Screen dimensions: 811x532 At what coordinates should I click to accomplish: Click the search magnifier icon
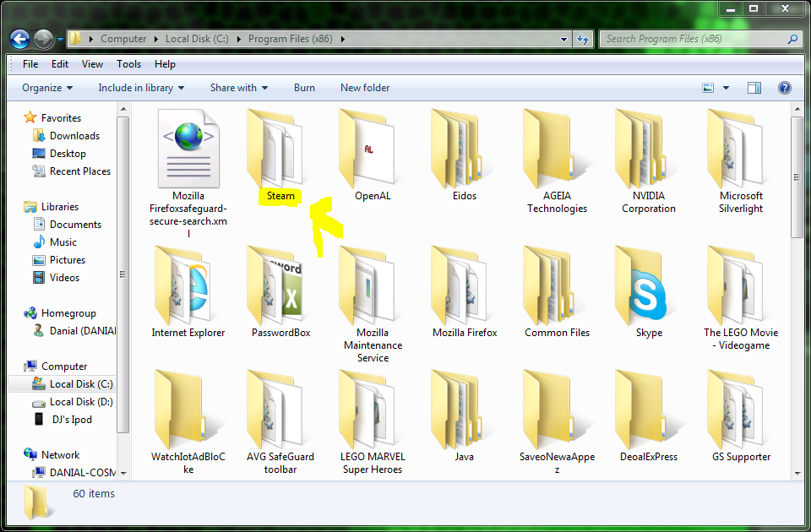coord(792,39)
